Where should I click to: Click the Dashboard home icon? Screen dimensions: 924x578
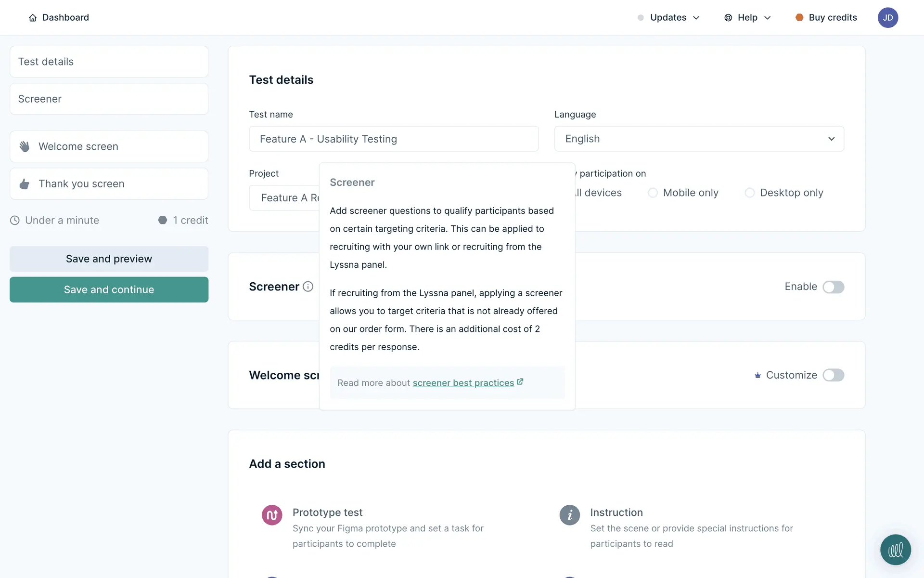click(x=33, y=18)
